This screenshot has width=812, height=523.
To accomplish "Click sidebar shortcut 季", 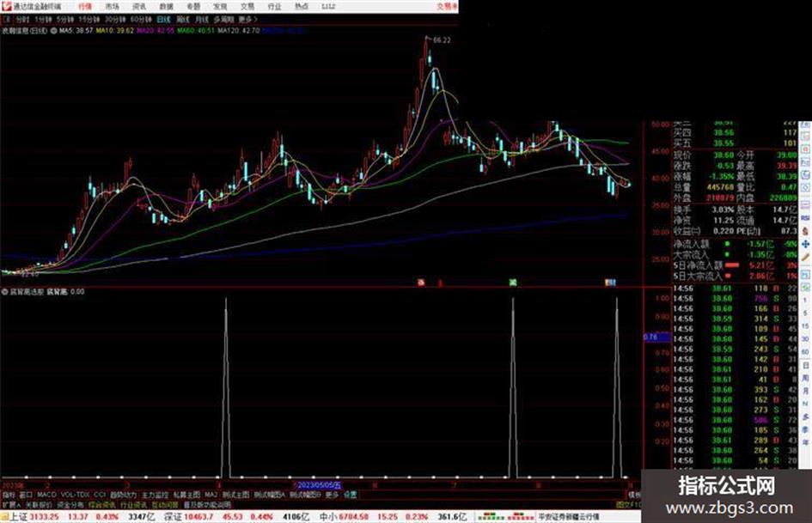I will click(x=805, y=429).
